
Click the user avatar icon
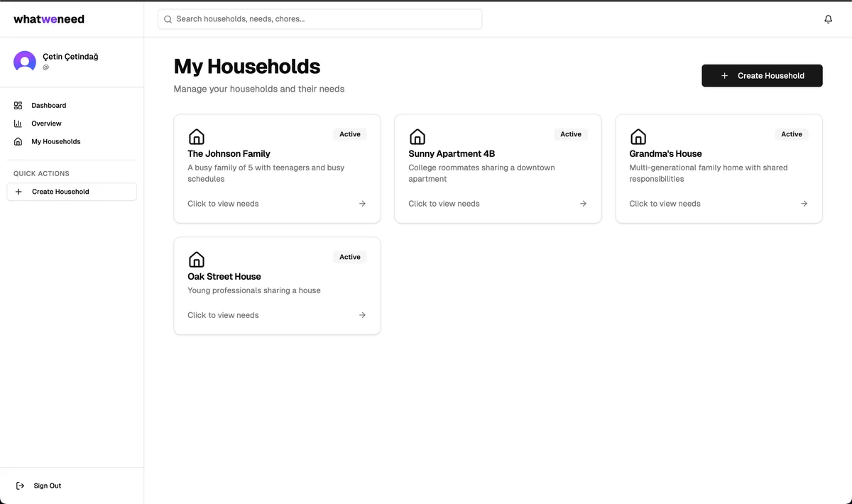pos(25,62)
